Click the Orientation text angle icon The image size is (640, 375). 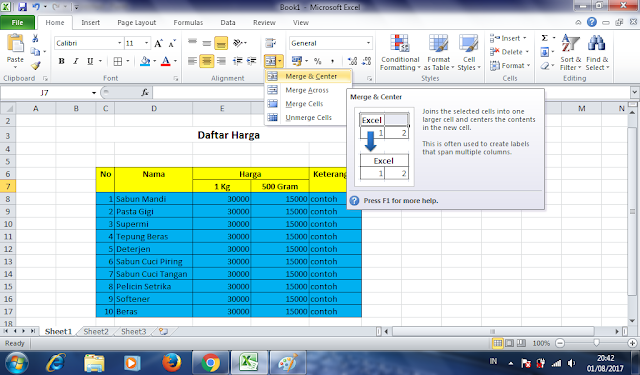tap(238, 43)
